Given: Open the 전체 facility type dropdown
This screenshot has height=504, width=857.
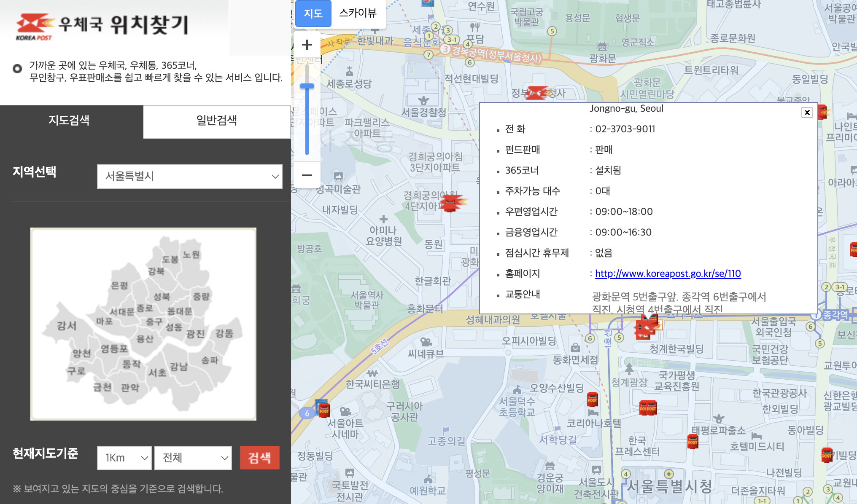Looking at the screenshot, I should tap(193, 458).
